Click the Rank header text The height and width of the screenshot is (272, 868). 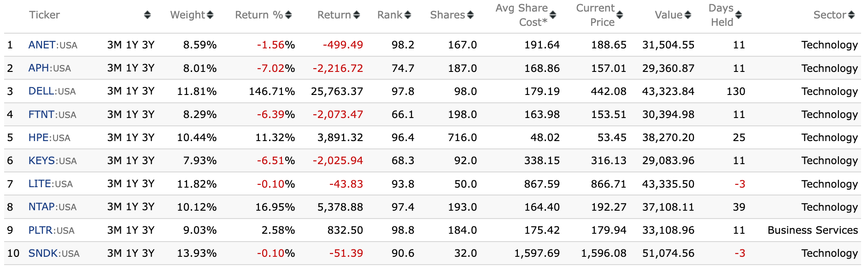[x=390, y=15]
